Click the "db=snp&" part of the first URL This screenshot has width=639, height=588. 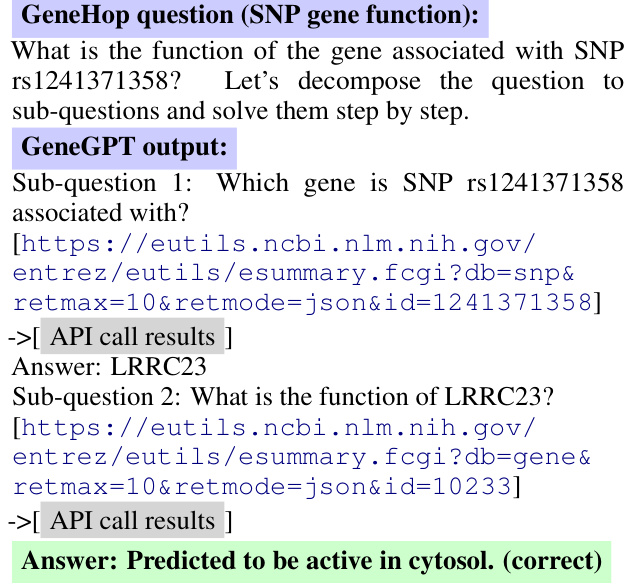point(513,273)
